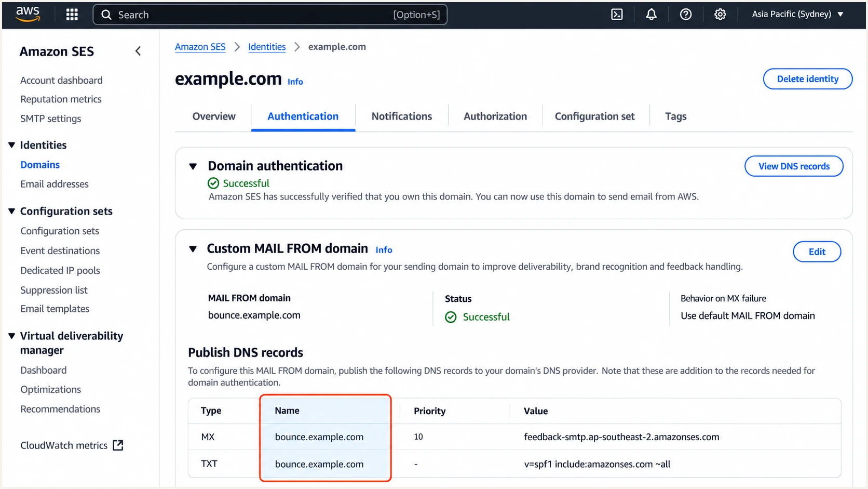This screenshot has width=868, height=489.
Task: Click Edit for Custom MAIL FROM domain
Action: point(817,252)
